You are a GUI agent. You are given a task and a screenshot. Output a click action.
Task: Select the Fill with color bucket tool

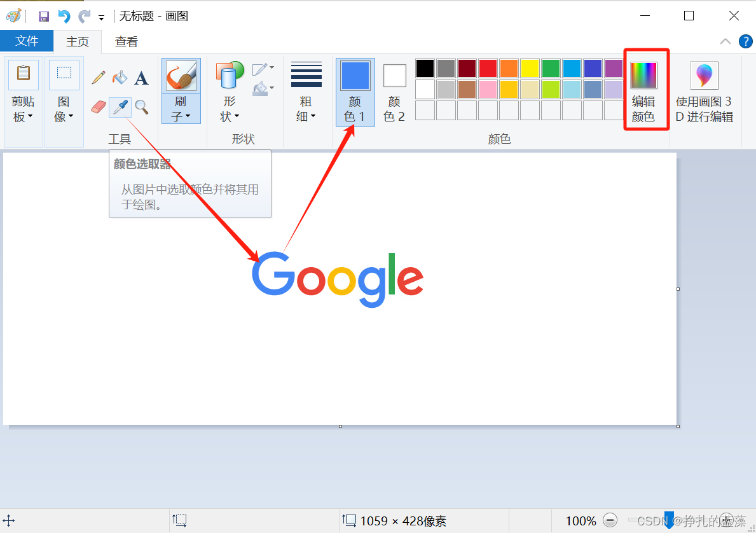point(120,77)
